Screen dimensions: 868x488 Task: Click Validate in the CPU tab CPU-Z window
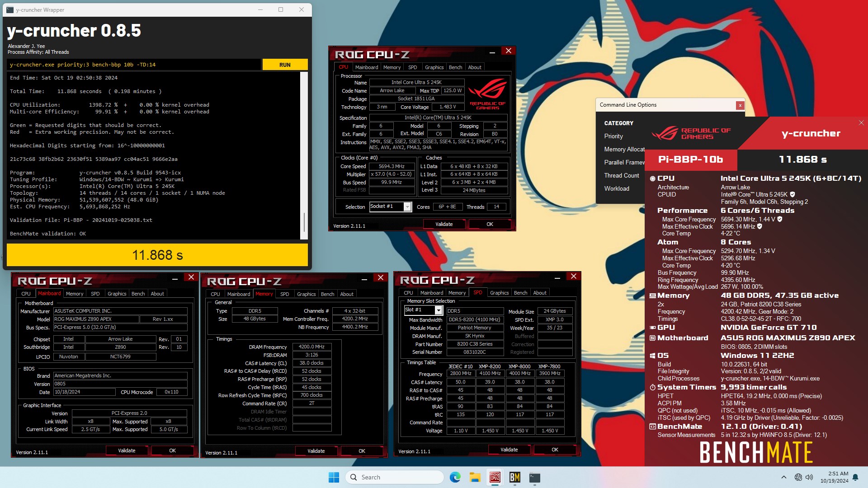click(x=444, y=224)
